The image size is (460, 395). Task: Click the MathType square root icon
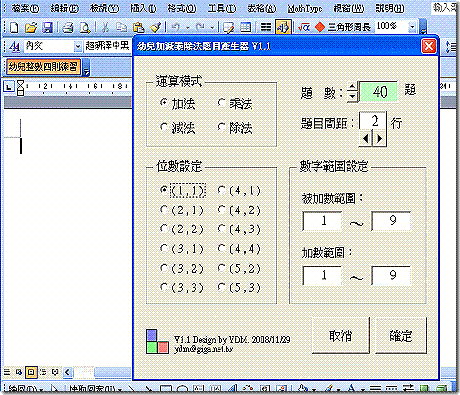click(303, 27)
